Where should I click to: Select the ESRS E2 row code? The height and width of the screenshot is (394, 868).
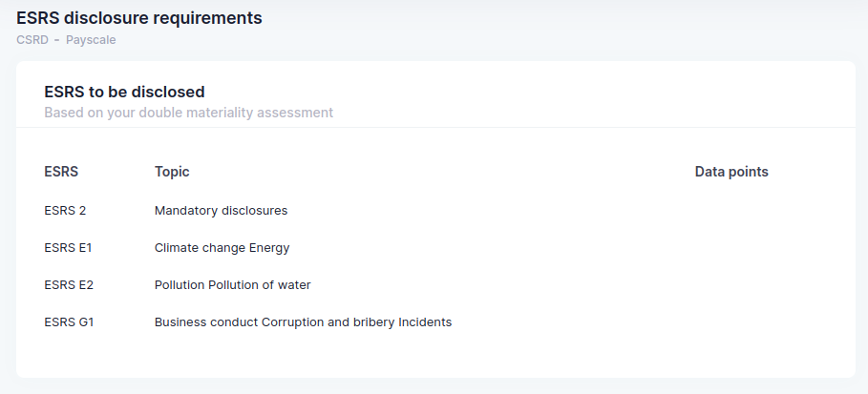(69, 284)
